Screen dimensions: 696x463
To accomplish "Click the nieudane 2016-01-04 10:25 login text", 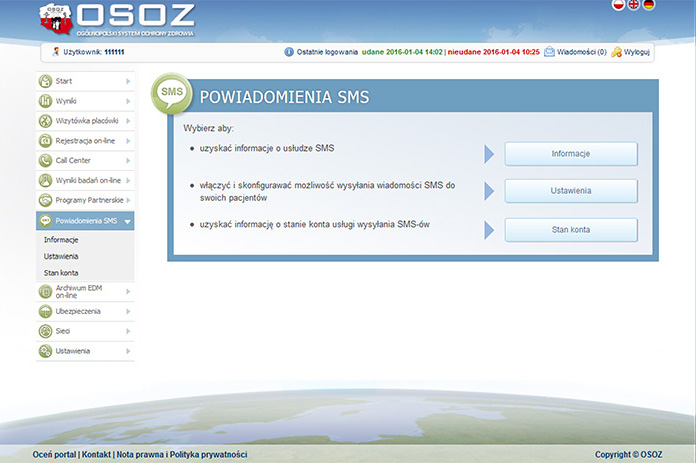I will 494,52.
